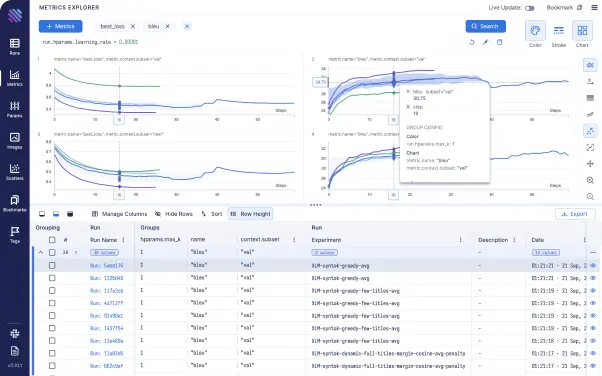The width and height of the screenshot is (602, 376).
Task: Hide run 1128d40 with eye icon
Action: click(x=593, y=278)
